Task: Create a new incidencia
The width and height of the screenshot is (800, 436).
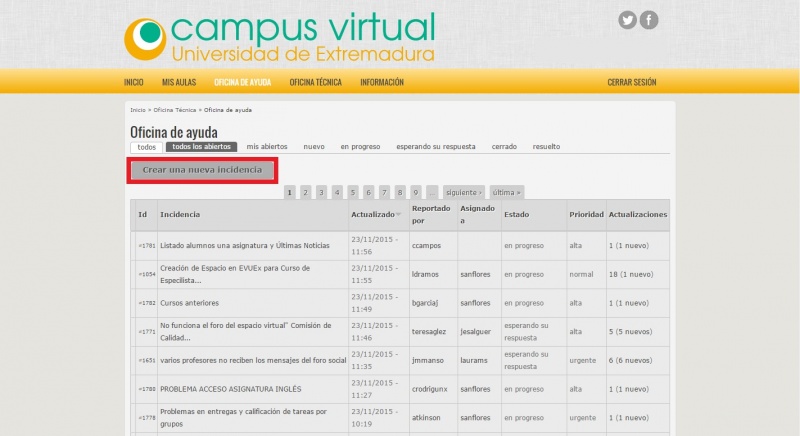Action: (x=202, y=170)
